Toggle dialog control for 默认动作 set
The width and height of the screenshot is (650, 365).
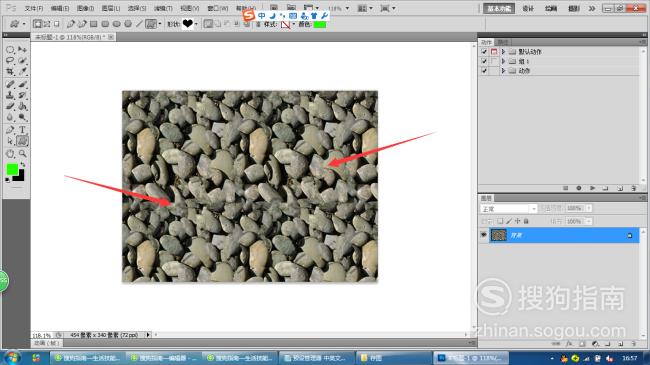coord(494,51)
